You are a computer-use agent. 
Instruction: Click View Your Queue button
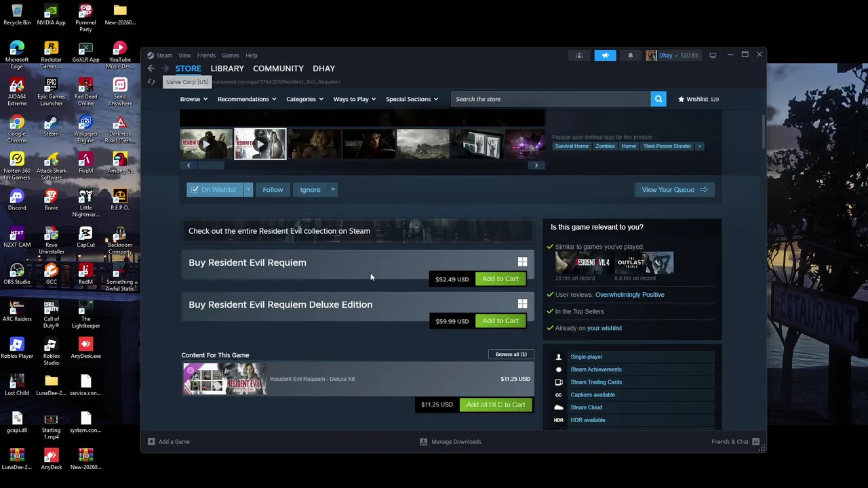pos(675,190)
